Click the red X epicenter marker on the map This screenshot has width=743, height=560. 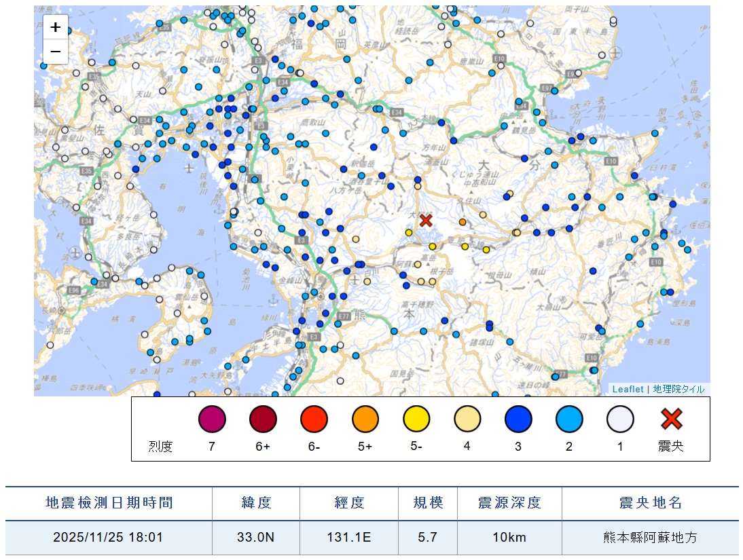pos(427,220)
